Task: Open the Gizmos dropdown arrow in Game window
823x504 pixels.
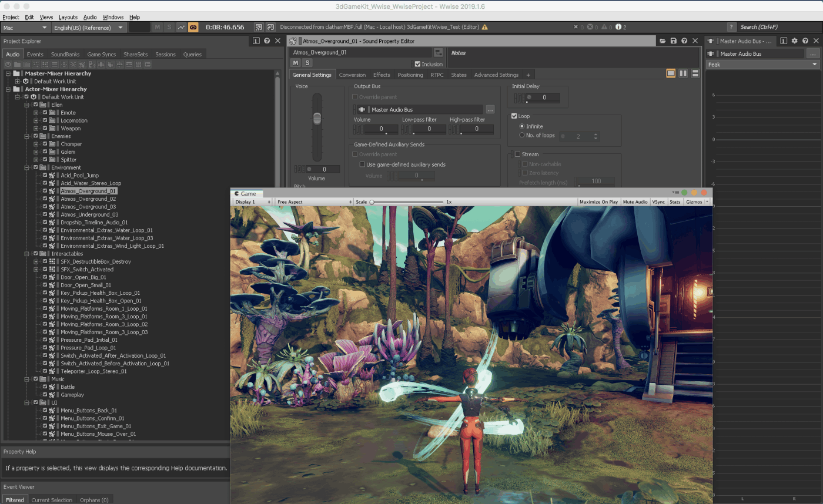Action: (707, 202)
